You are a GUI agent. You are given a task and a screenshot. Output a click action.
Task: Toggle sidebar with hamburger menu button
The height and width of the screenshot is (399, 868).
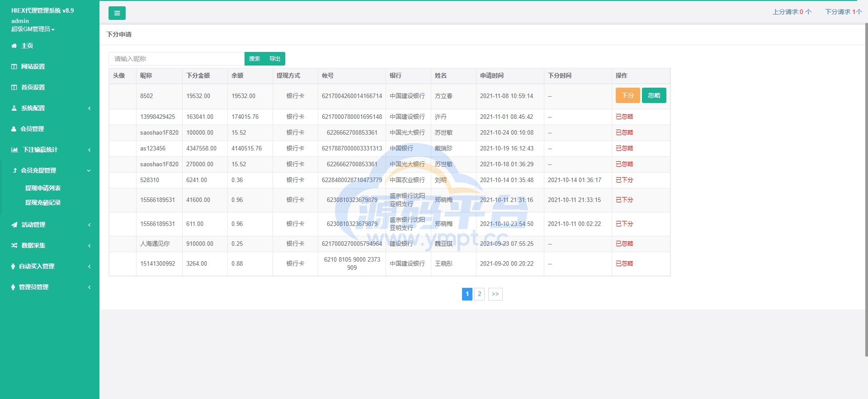click(x=117, y=13)
